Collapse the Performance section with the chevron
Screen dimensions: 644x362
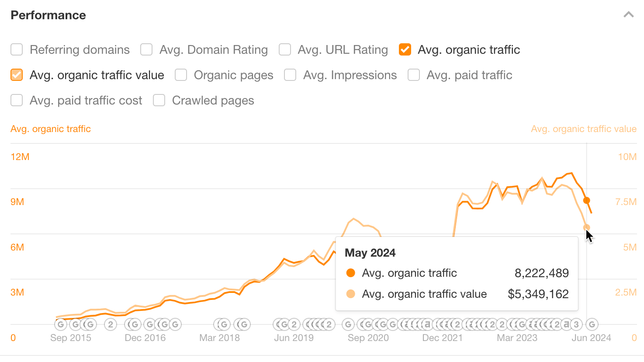[x=628, y=14]
